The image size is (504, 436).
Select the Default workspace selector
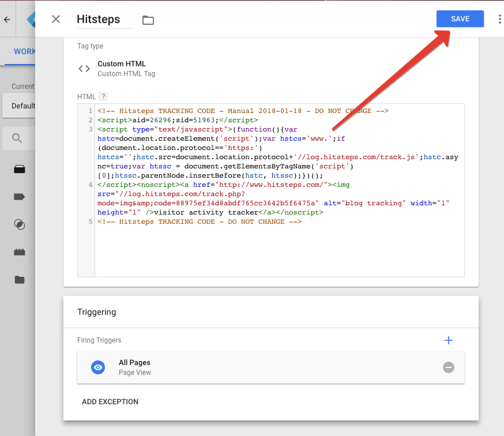pyautogui.click(x=19, y=106)
